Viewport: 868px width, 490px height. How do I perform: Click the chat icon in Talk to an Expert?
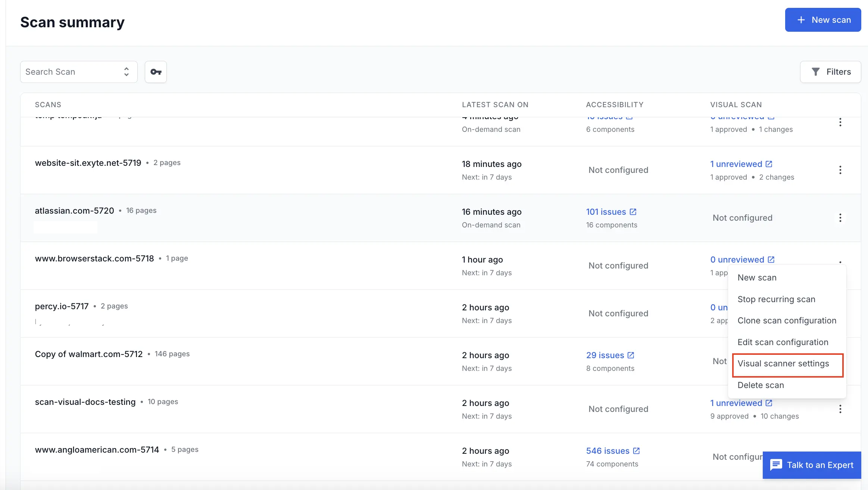click(776, 465)
